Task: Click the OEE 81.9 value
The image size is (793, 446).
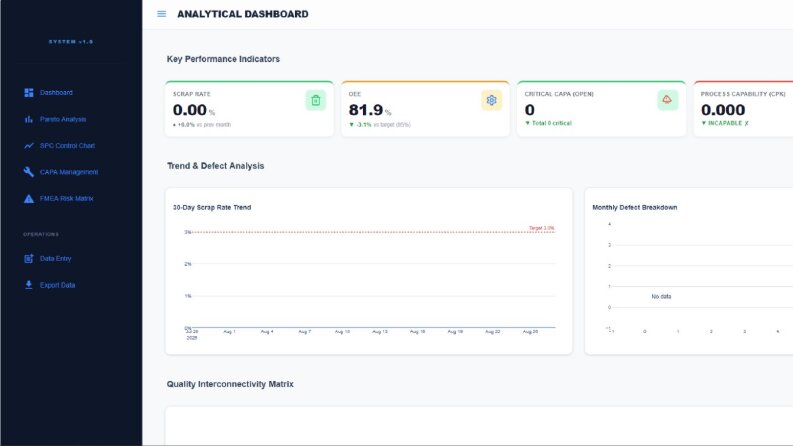Action: click(x=366, y=110)
